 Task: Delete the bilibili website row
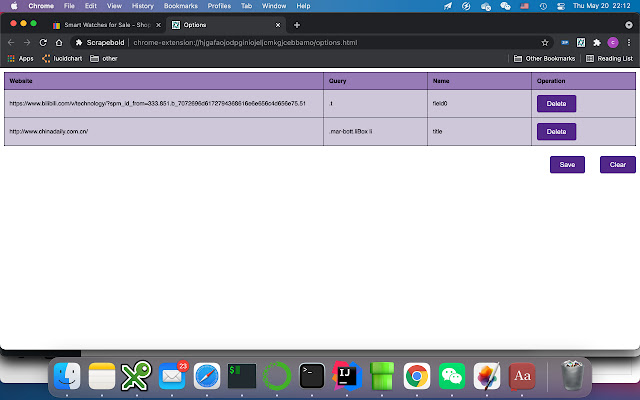coord(556,103)
